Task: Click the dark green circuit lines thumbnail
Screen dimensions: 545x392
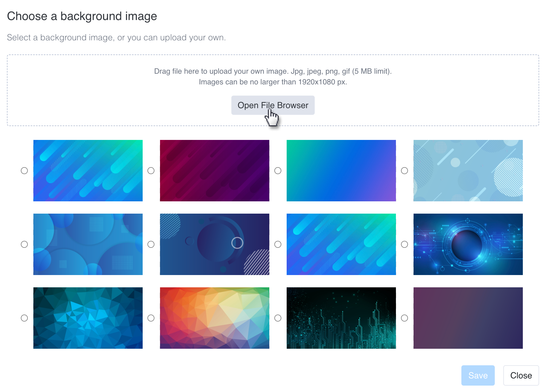Action: coord(341,318)
